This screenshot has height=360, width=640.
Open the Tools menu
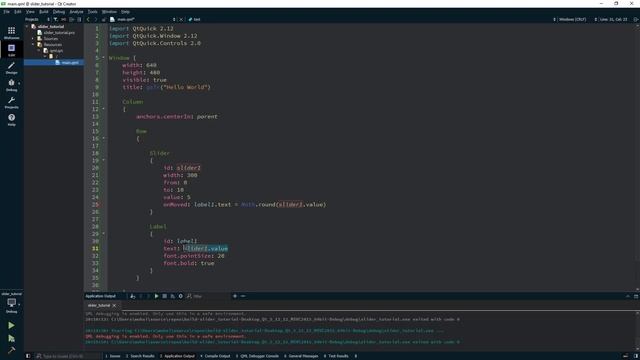[x=93, y=12]
